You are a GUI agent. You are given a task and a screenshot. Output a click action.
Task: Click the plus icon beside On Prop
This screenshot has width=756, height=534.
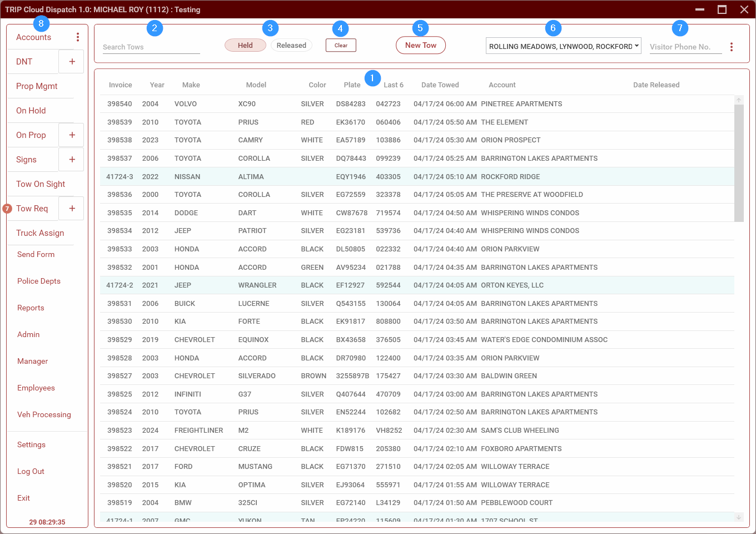[x=72, y=135]
